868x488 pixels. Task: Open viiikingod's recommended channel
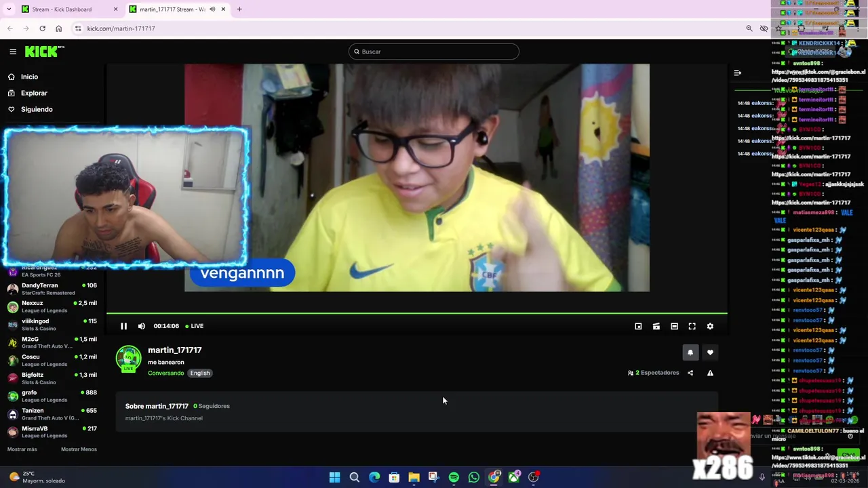[x=52, y=325]
